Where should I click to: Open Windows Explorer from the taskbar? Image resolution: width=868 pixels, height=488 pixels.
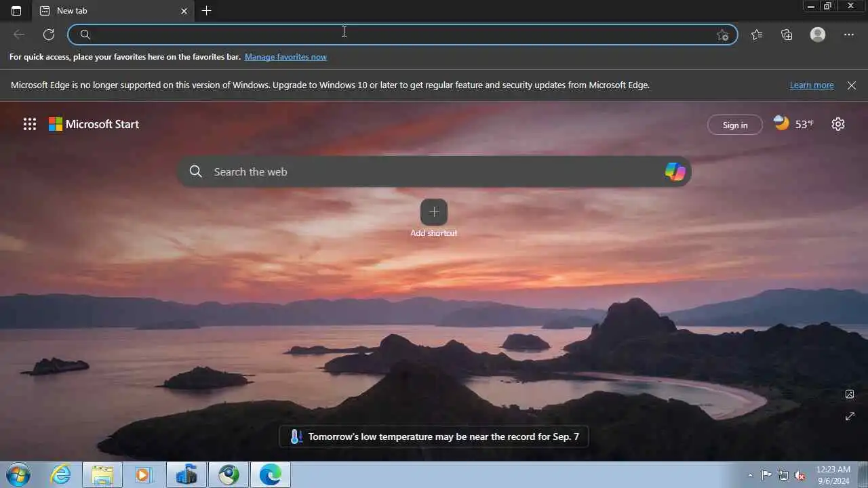point(102,475)
